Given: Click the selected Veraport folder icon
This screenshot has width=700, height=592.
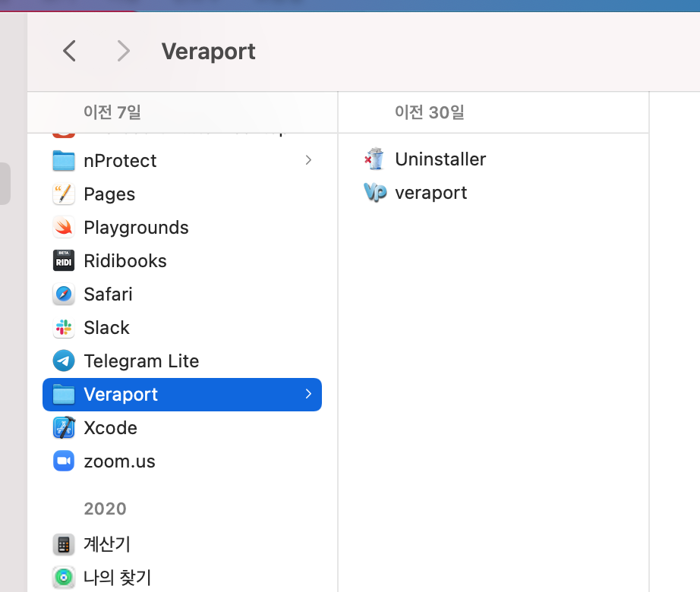Looking at the screenshot, I should (64, 395).
